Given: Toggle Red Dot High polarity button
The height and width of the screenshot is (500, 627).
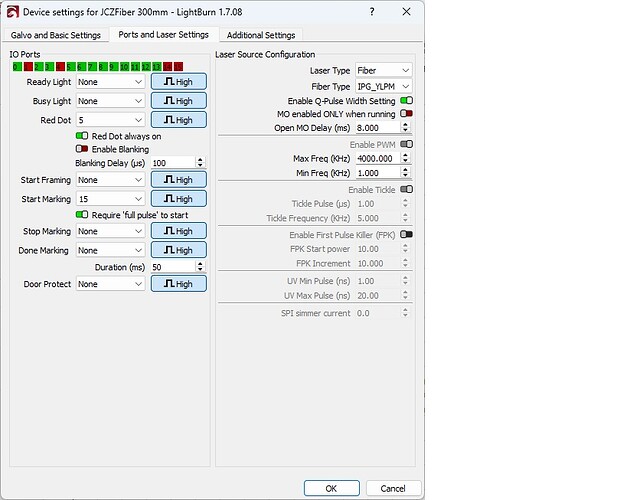Looking at the screenshot, I should [178, 120].
